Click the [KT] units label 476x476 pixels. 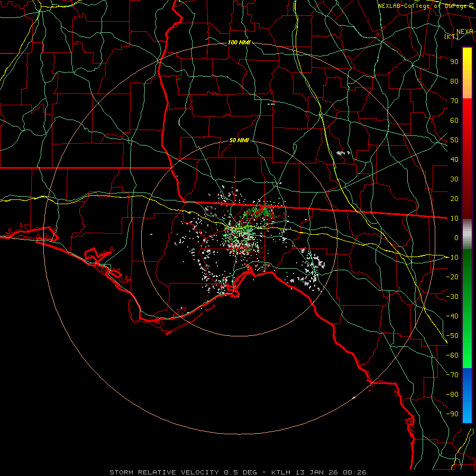[452, 36]
